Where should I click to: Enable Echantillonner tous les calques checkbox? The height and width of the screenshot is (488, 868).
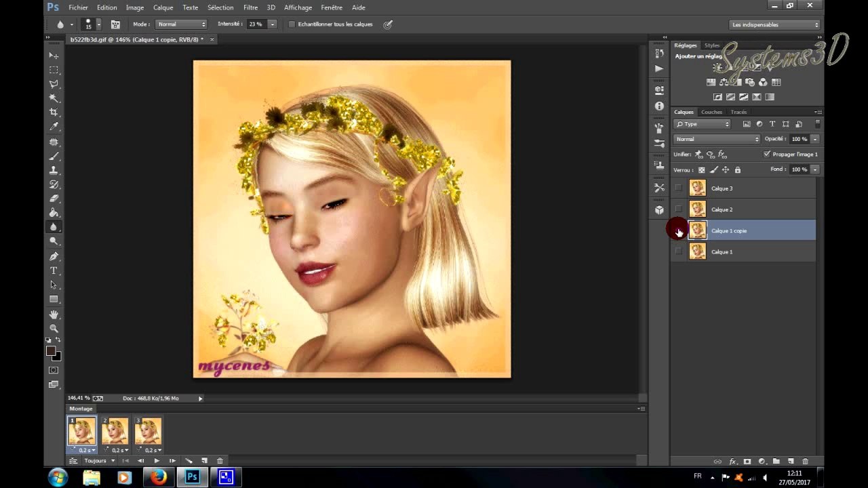pyautogui.click(x=292, y=24)
